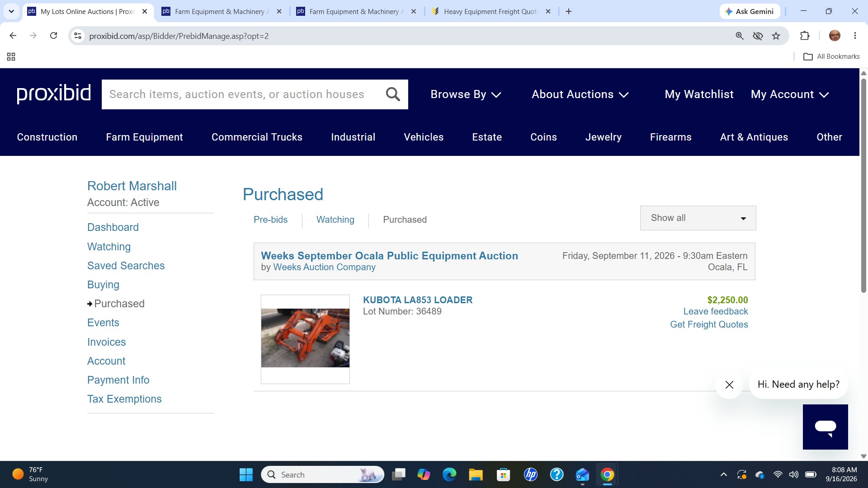This screenshot has height=488, width=868.
Task: Open the chat support widget button
Action: pyautogui.click(x=825, y=427)
